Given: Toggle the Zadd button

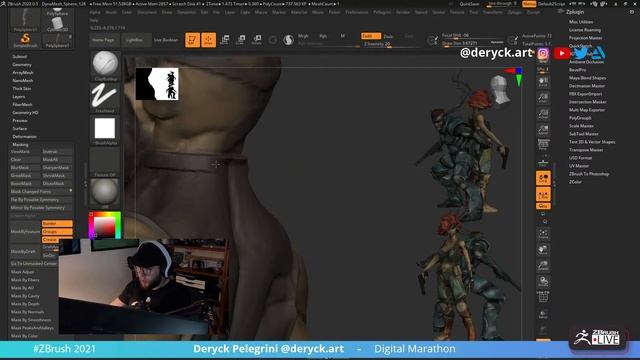Looking at the screenshot, I should (371, 36).
